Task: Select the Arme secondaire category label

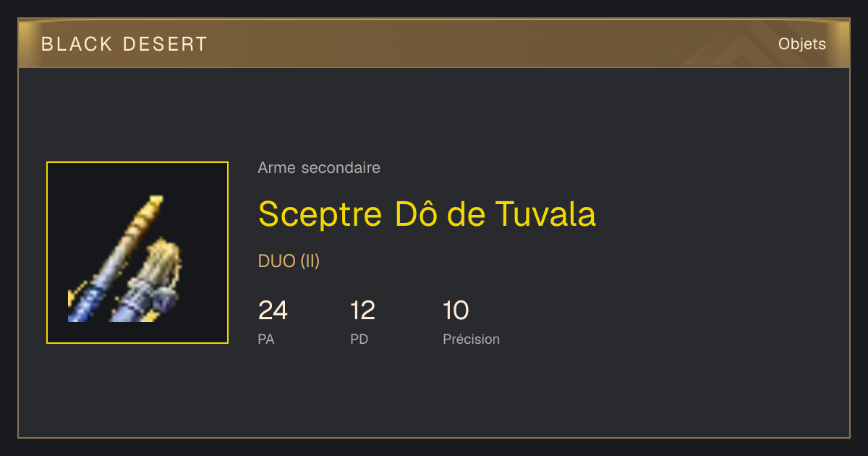Action: click(319, 168)
